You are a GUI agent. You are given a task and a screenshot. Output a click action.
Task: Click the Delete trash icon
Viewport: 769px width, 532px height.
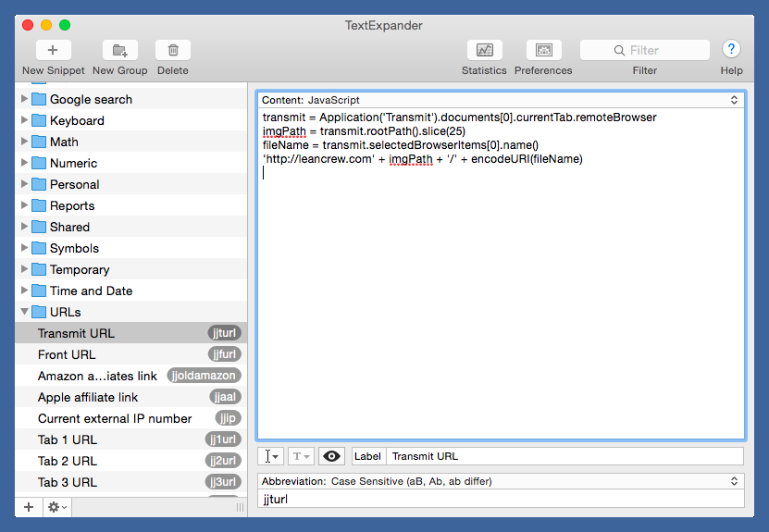172,50
